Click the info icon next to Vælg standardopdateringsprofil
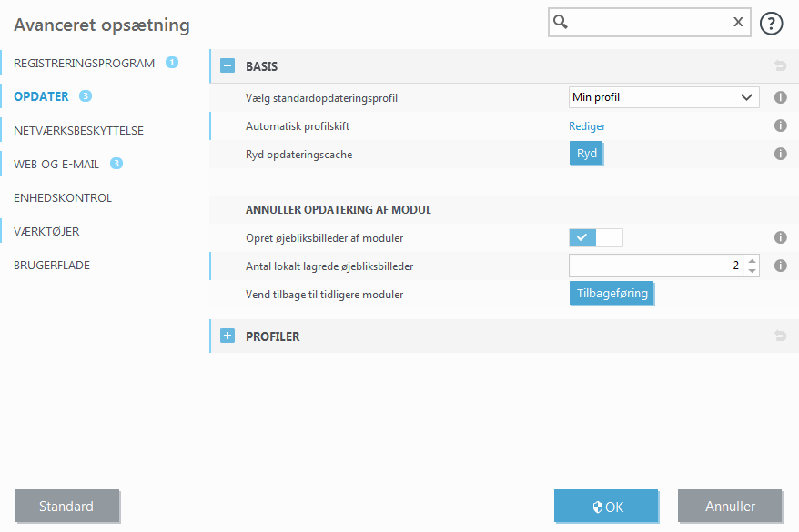 click(780, 97)
